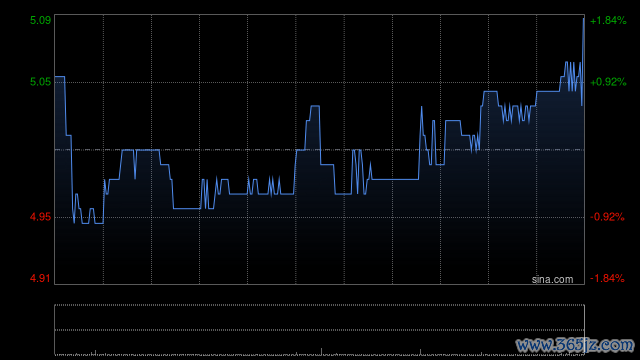The height and width of the screenshot is (360, 640).
Task: Select the 5.05 price axis label
Action: (x=40, y=82)
